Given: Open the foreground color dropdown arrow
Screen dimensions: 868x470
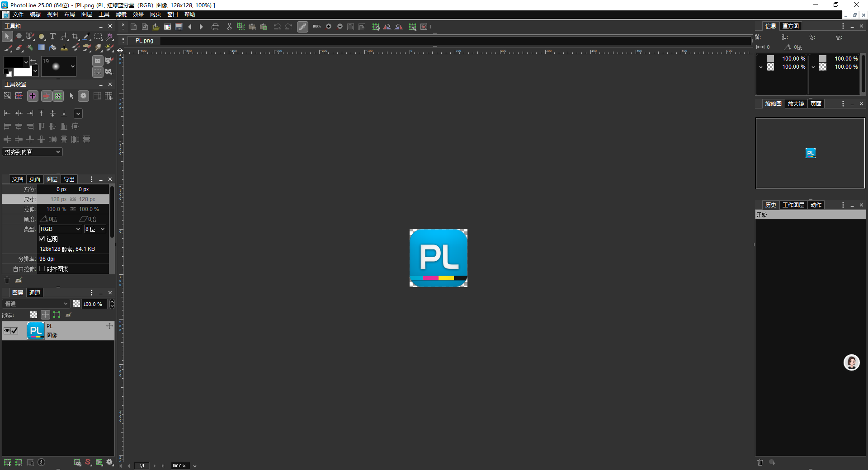Looking at the screenshot, I should [26, 61].
